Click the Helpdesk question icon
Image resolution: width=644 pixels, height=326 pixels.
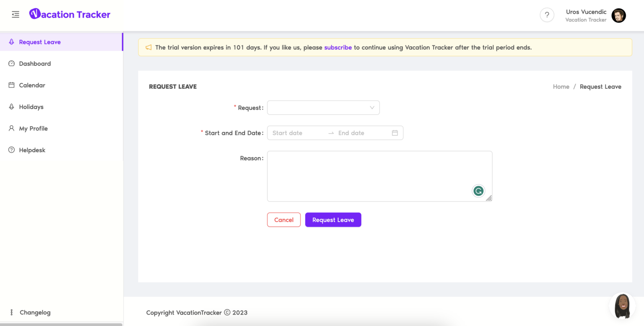tap(11, 150)
